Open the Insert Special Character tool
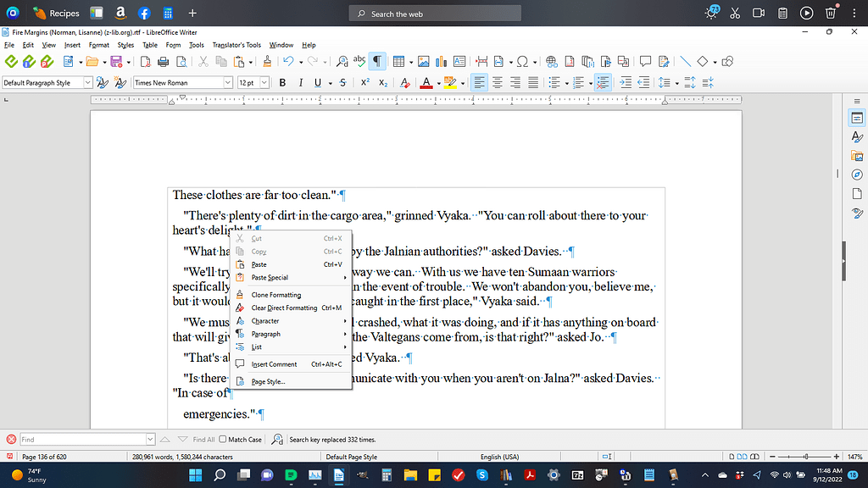This screenshot has width=868, height=488. click(x=522, y=61)
